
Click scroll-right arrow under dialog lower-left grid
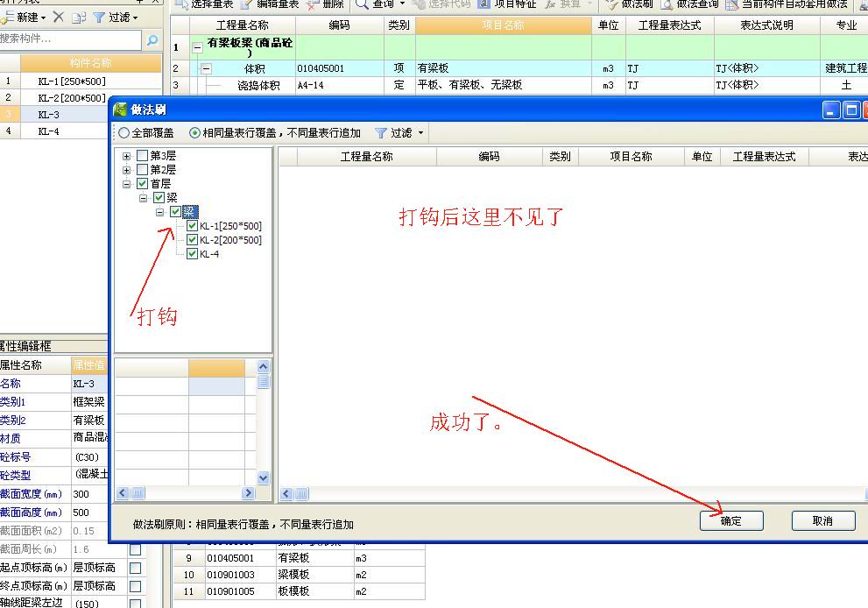(x=248, y=492)
